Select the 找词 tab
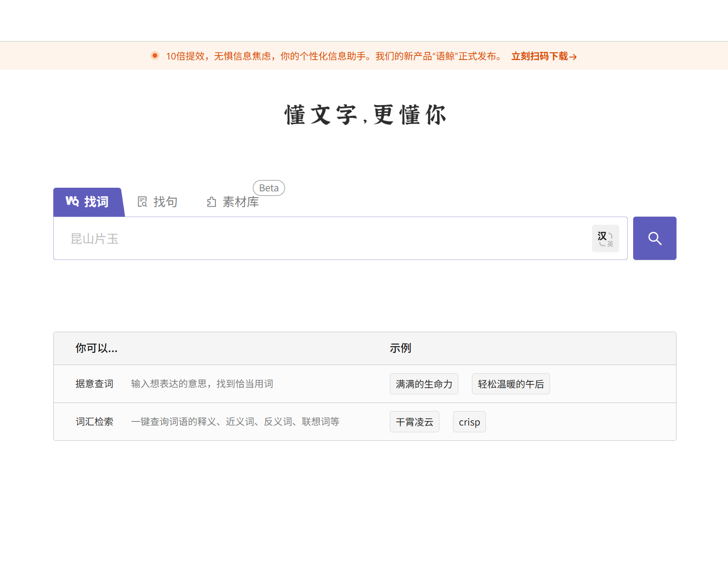The image size is (728, 588). pyautogui.click(x=89, y=202)
